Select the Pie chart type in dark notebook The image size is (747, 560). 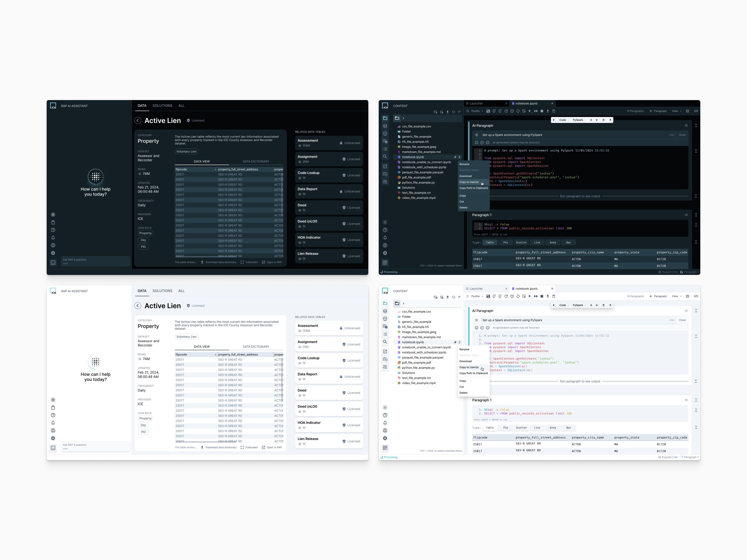coord(505,242)
